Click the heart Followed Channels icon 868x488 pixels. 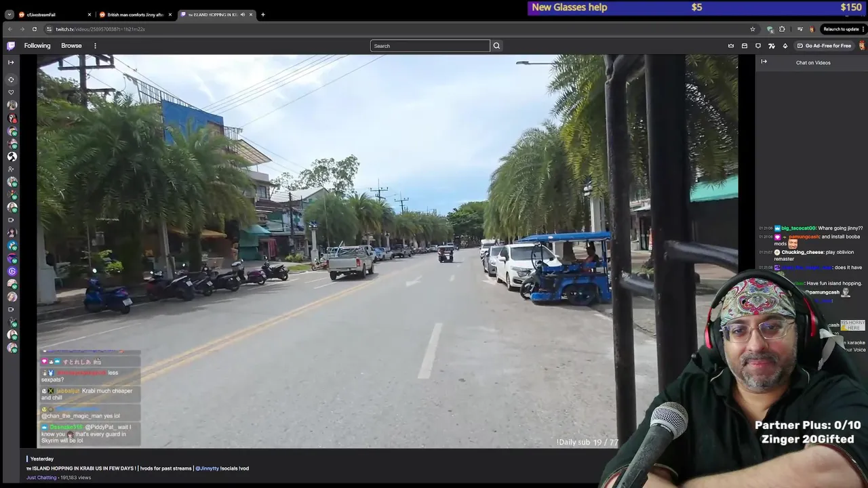tap(11, 92)
